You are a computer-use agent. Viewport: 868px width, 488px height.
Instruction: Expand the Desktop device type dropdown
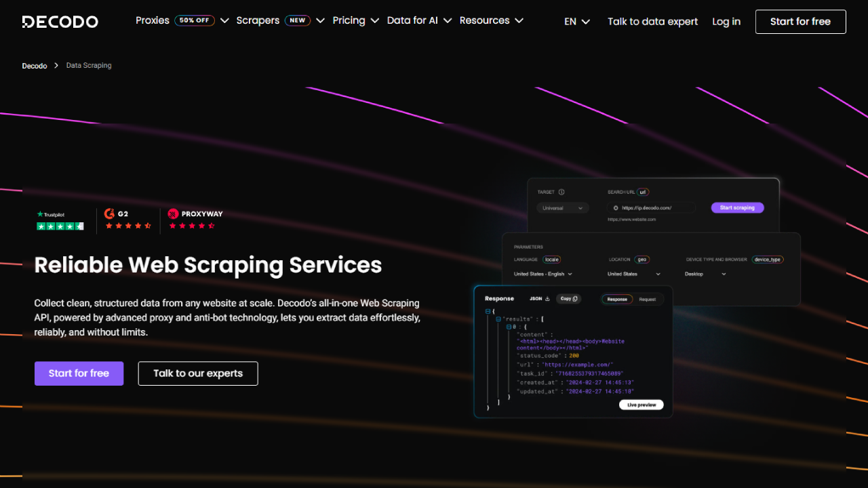pos(705,273)
